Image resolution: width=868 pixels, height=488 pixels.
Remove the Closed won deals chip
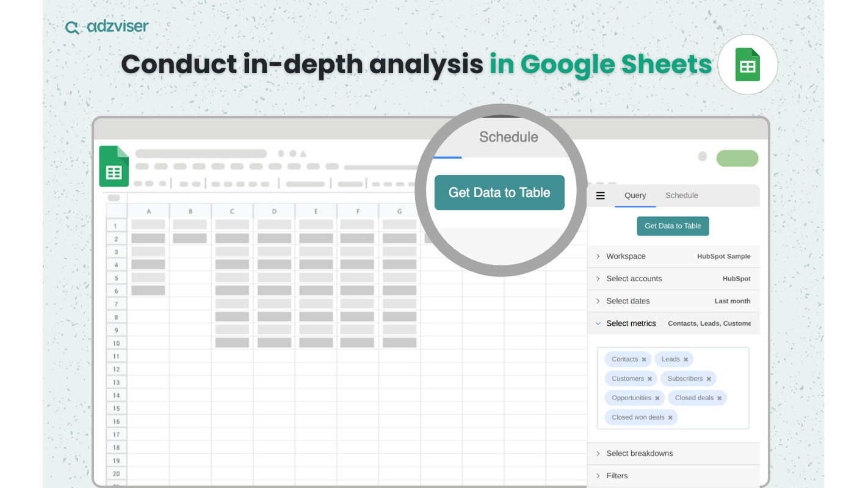point(670,418)
